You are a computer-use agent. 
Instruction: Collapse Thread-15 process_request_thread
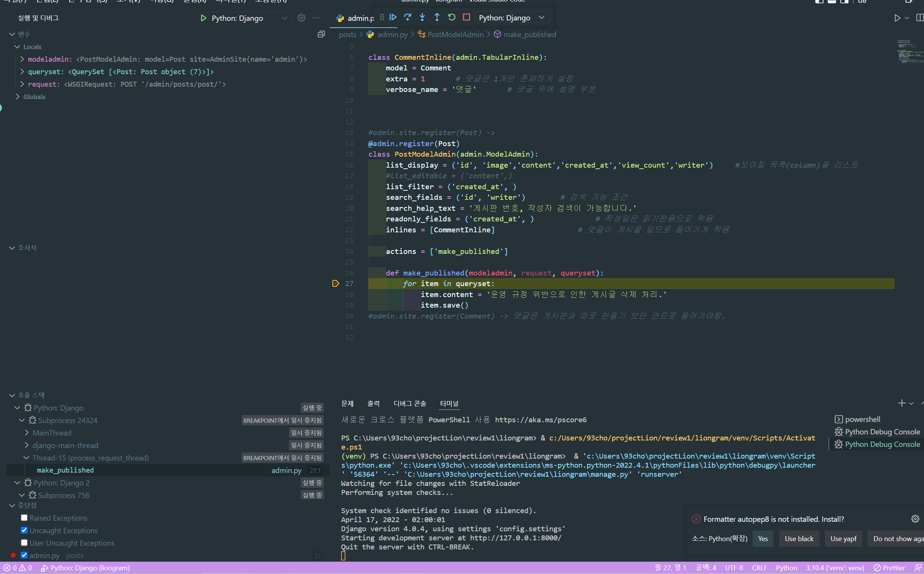tap(26, 458)
